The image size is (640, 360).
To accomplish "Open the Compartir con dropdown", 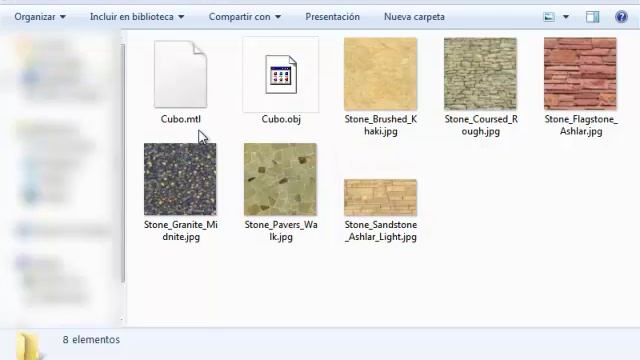I will pos(244,17).
